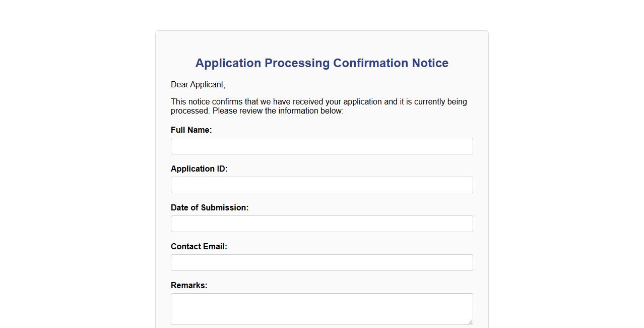
Task: Select the Date of Submission field
Action: [321, 224]
